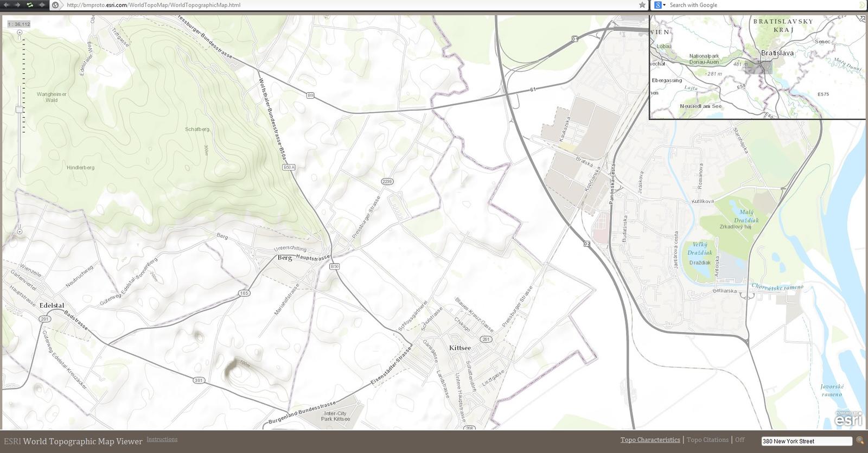Screen dimensions: 868x453
Task: Reload the page with green refresh icon
Action: (30, 5)
